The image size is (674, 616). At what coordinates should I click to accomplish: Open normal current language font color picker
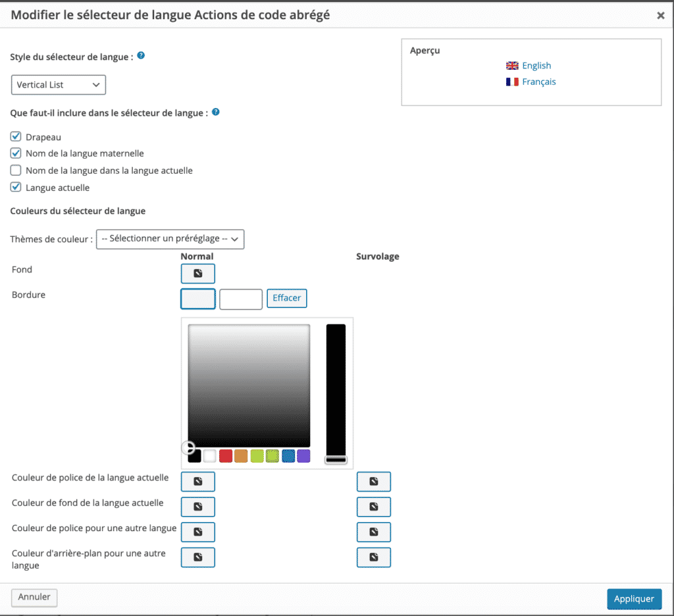pyautogui.click(x=197, y=482)
